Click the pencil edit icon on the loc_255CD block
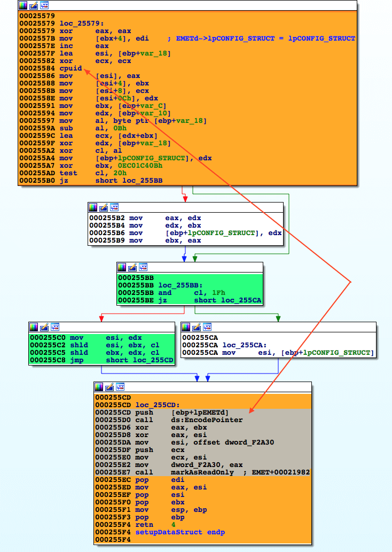392x552 pixels. click(x=109, y=386)
